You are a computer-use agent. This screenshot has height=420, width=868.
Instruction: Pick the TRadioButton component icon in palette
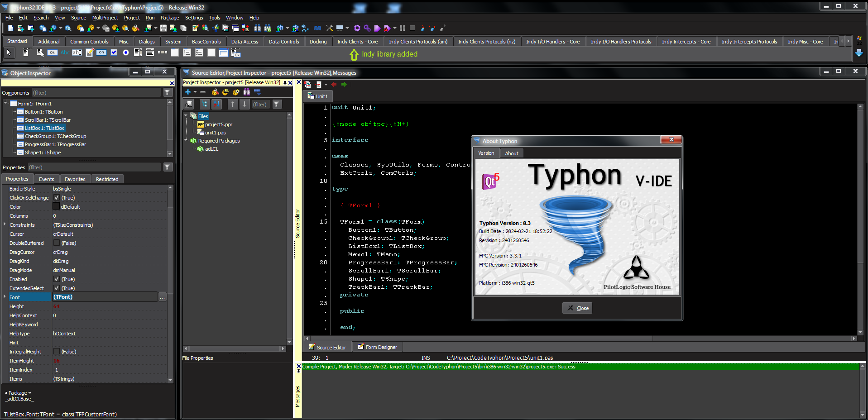pos(126,52)
